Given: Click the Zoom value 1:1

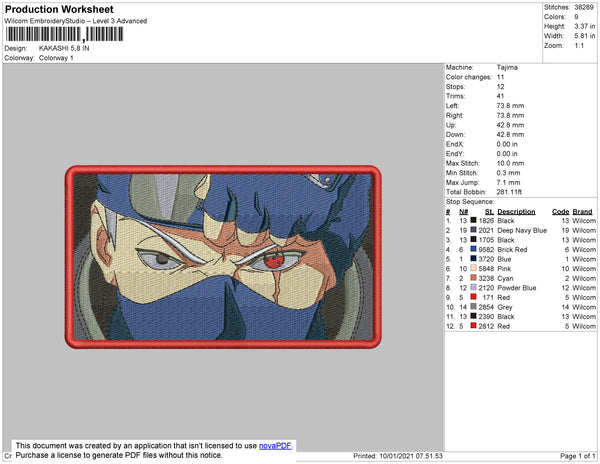Looking at the screenshot, I should (x=579, y=46).
